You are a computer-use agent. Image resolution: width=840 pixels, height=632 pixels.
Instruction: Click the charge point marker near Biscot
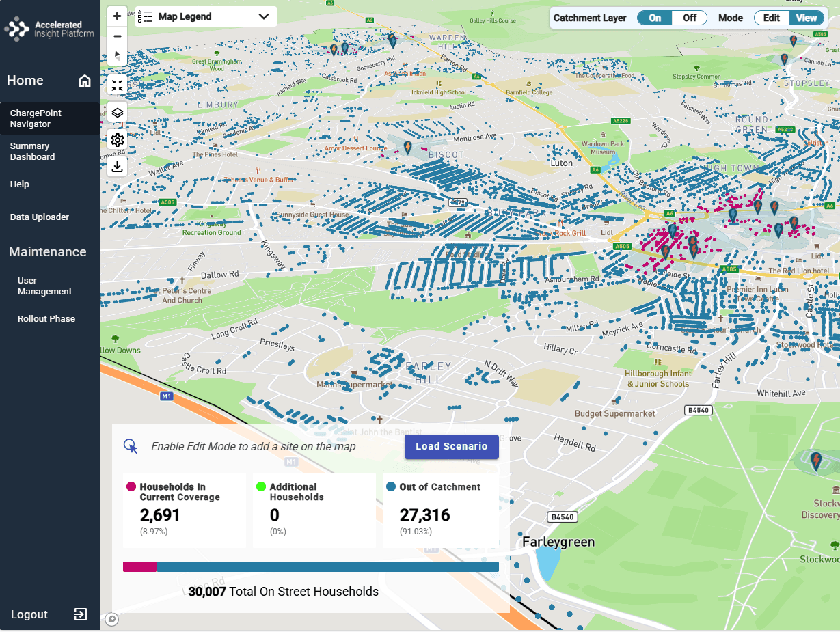[x=408, y=147]
